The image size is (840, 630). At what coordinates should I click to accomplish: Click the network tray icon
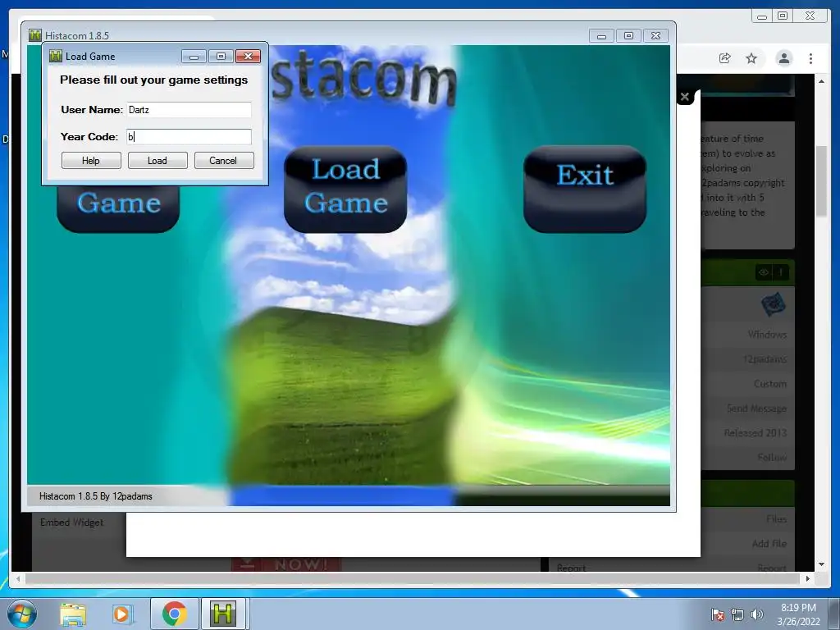click(737, 614)
